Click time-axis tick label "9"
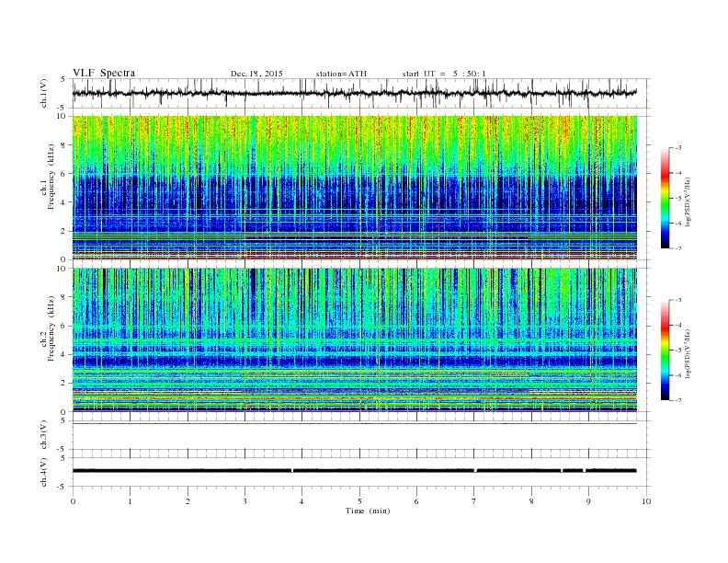728x563 pixels. 588,501
